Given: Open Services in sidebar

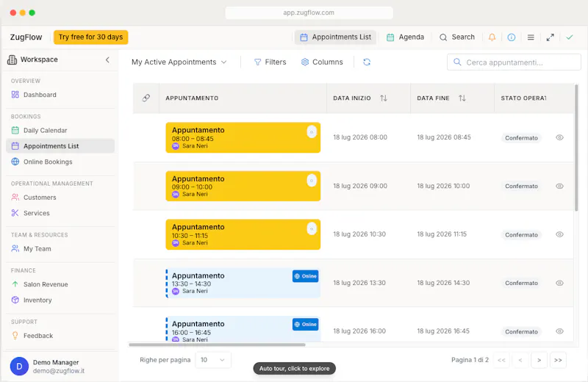Looking at the screenshot, I should [x=60, y=213].
